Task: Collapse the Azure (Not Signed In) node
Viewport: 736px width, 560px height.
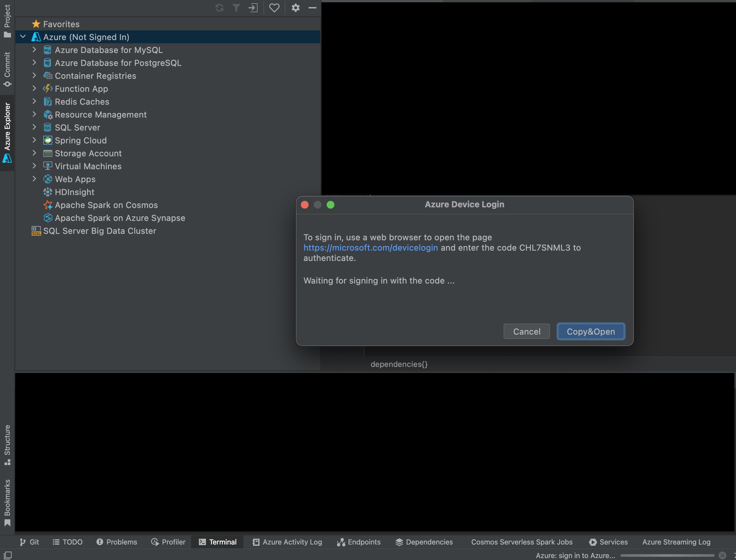Action: point(23,37)
